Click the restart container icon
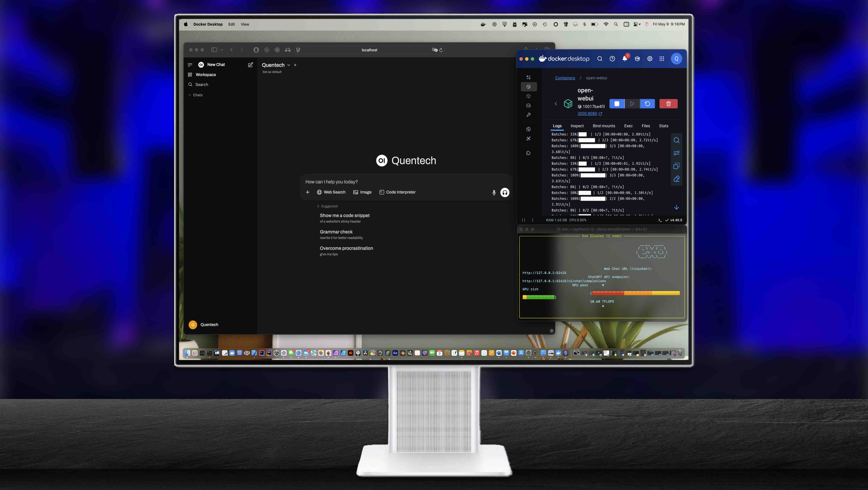 647,103
